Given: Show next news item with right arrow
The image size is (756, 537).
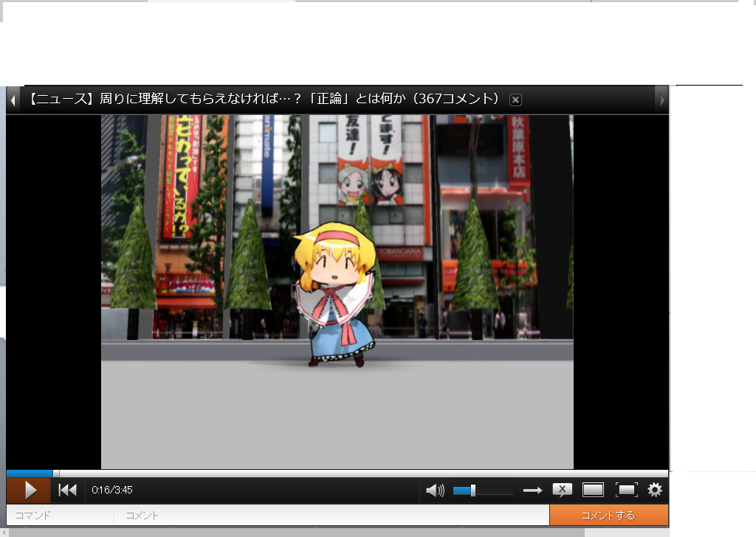Looking at the screenshot, I should point(661,100).
